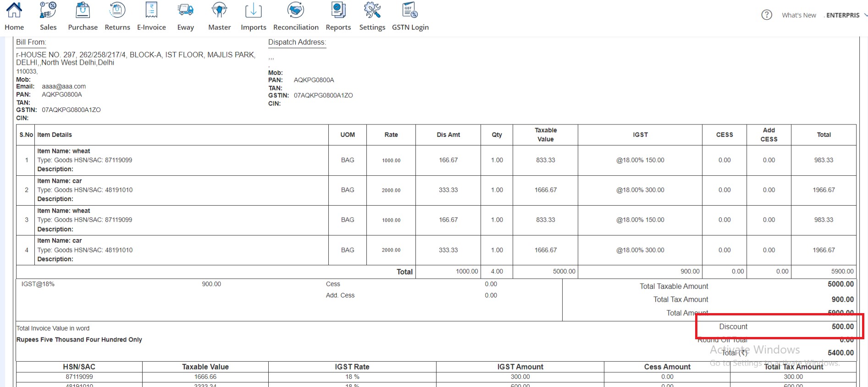Click the HSN/SAC summary column header
The width and height of the screenshot is (868, 387).
pyautogui.click(x=79, y=367)
